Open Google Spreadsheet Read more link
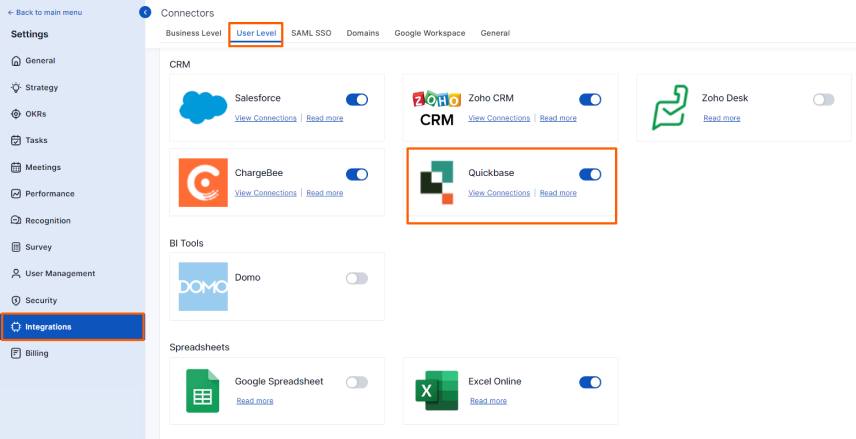The width and height of the screenshot is (856, 439). tap(255, 401)
